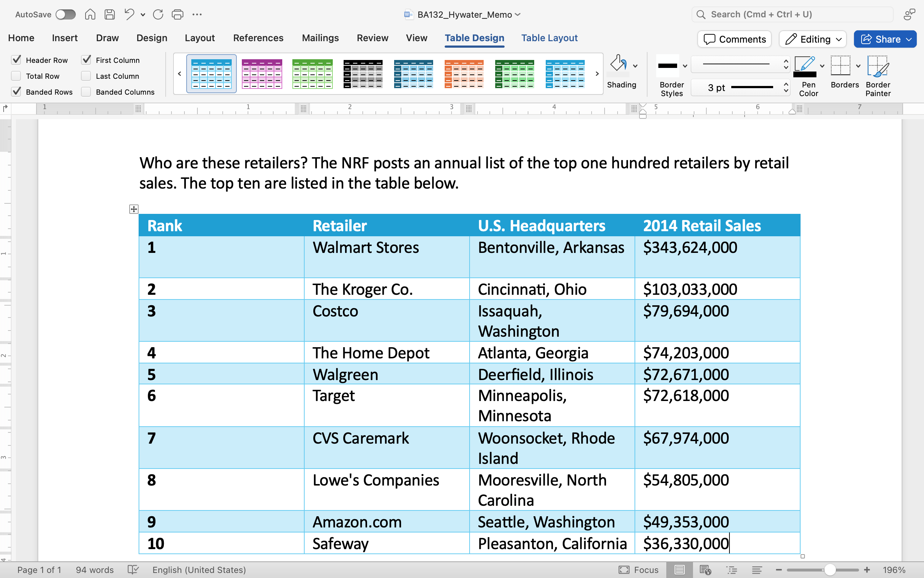Uncheck Header Row checkbox

[16, 60]
